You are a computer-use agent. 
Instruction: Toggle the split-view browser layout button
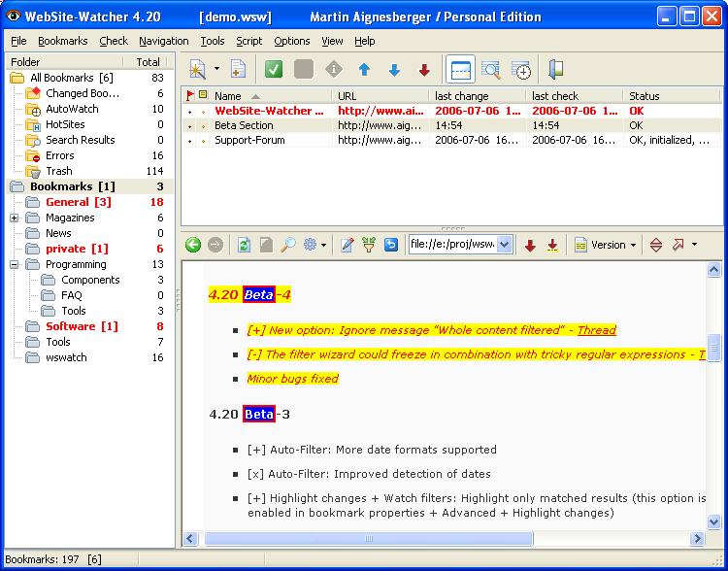coord(460,70)
